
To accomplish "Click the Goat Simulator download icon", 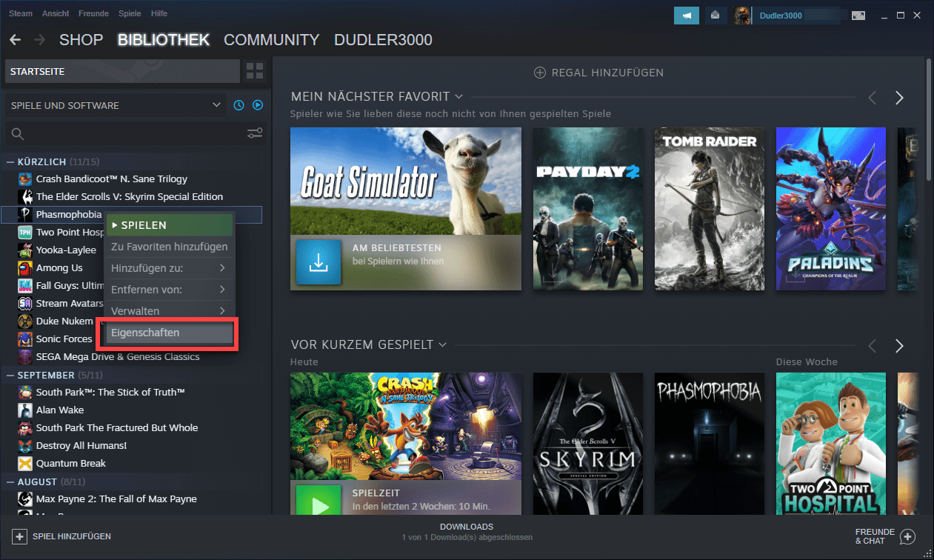I will coord(318,261).
